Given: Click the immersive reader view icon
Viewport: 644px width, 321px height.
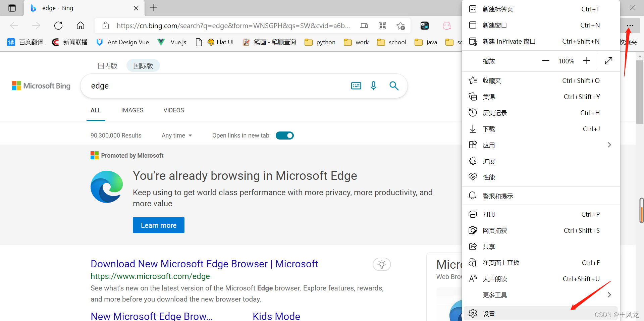Looking at the screenshot, I should [x=364, y=25].
